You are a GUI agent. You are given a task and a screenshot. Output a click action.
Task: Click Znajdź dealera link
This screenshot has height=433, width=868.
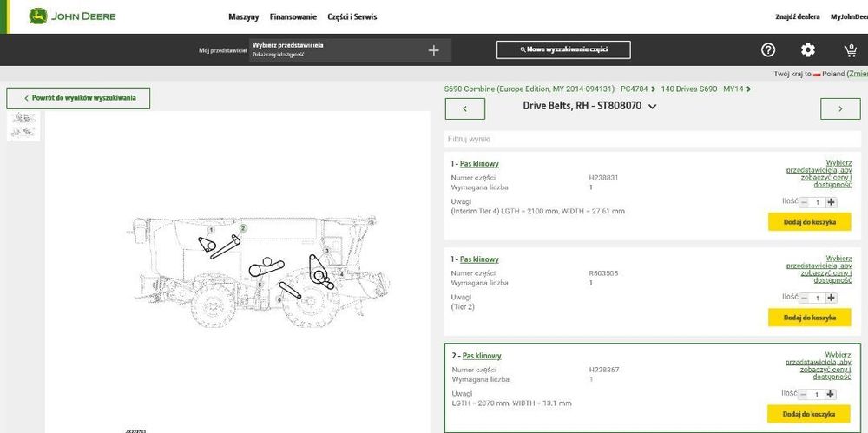point(798,17)
